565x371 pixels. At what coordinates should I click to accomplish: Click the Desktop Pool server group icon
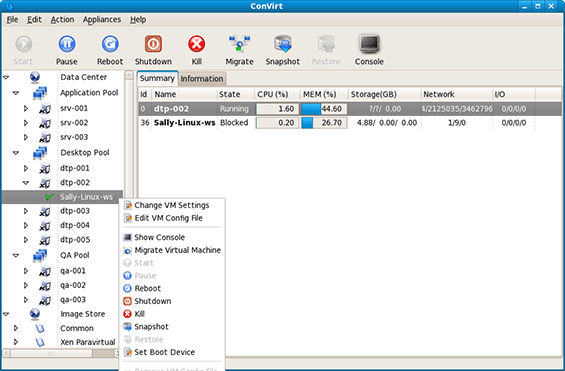click(40, 153)
